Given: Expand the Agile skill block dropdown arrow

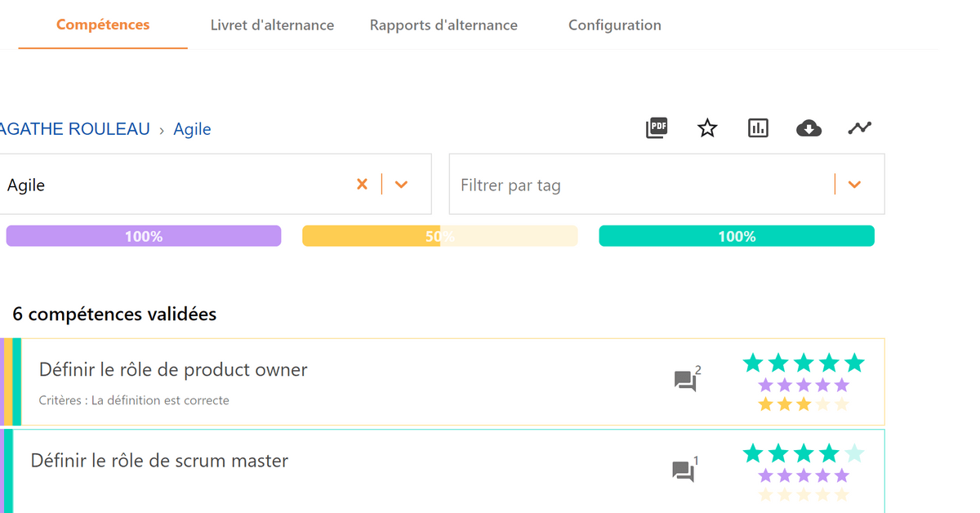Looking at the screenshot, I should point(401,185).
